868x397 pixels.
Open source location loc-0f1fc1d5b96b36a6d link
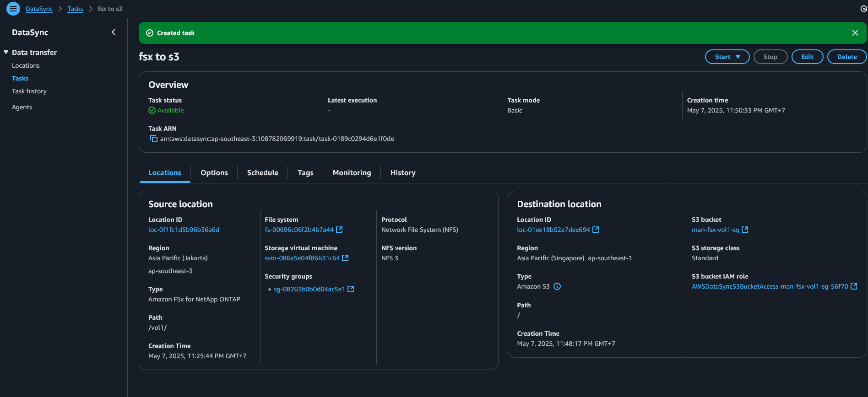[184, 230]
